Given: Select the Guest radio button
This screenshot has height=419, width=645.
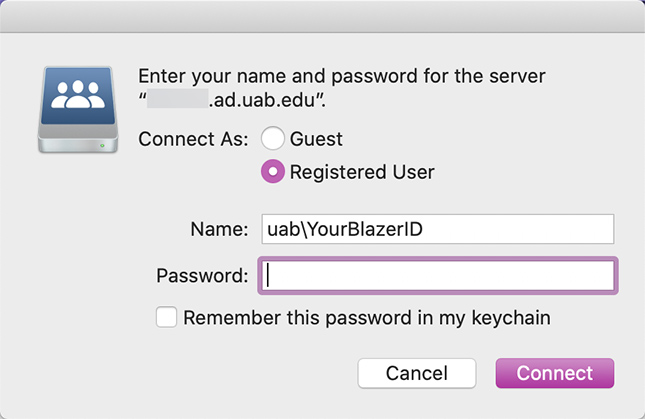Looking at the screenshot, I should (273, 139).
